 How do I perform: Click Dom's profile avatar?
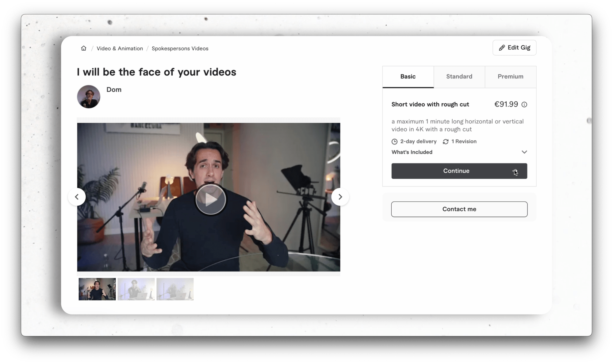89,97
